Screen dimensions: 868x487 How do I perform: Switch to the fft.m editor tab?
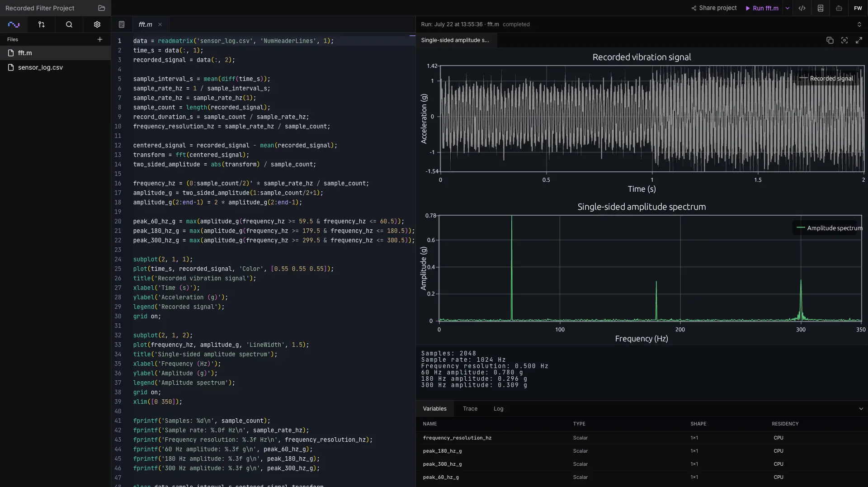tap(145, 24)
